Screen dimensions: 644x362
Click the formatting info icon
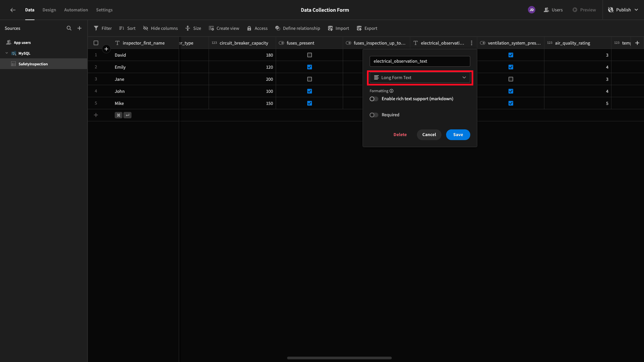391,91
